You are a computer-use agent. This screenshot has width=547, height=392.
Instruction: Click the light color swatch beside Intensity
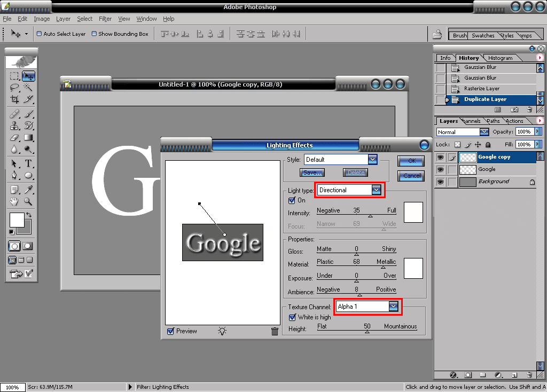(x=413, y=213)
